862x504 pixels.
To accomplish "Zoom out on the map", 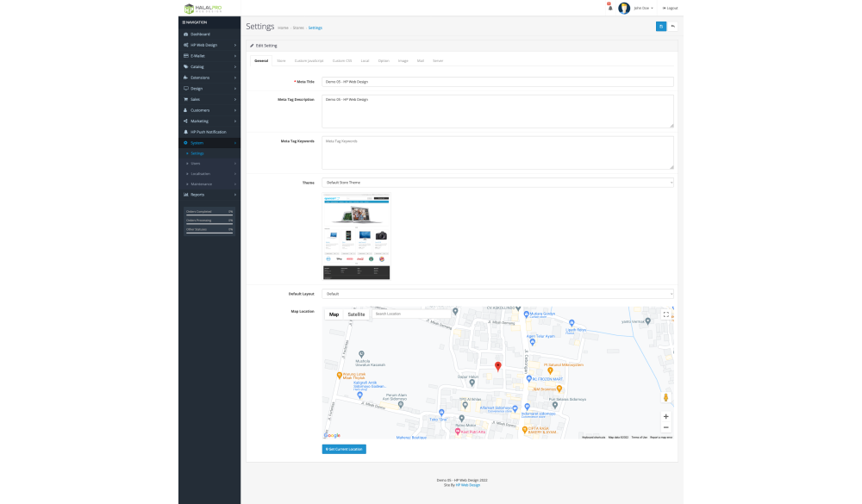I will [665, 427].
